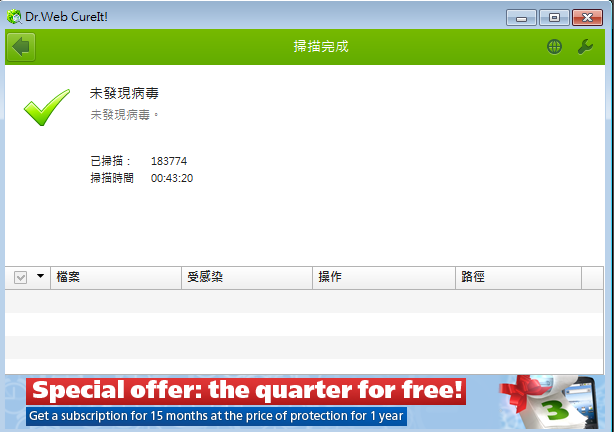Open the language globe icon
The image size is (614, 432).
point(554,47)
